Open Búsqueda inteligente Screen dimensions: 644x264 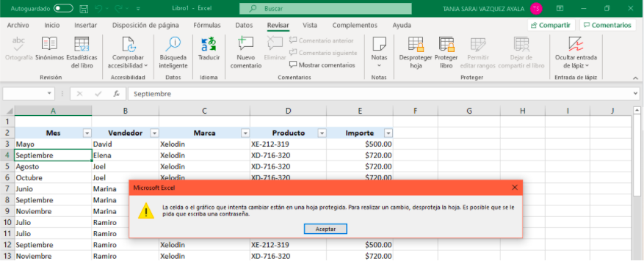click(173, 53)
